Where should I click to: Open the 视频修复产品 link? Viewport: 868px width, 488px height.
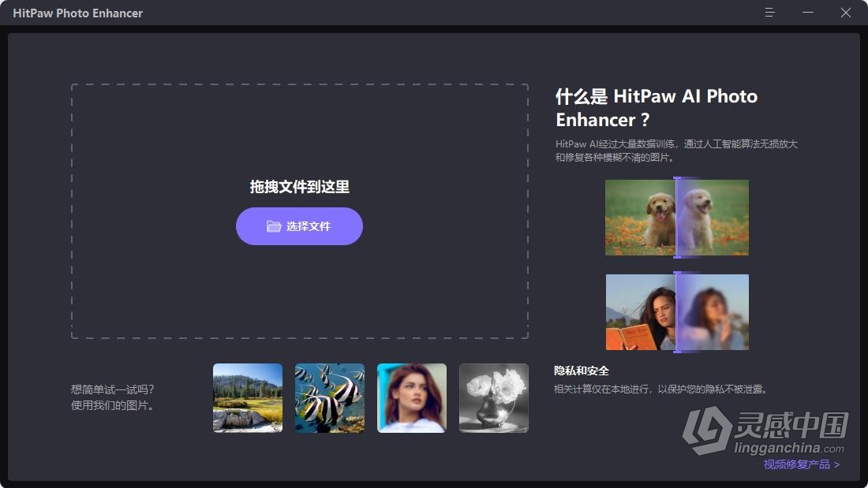tap(802, 464)
